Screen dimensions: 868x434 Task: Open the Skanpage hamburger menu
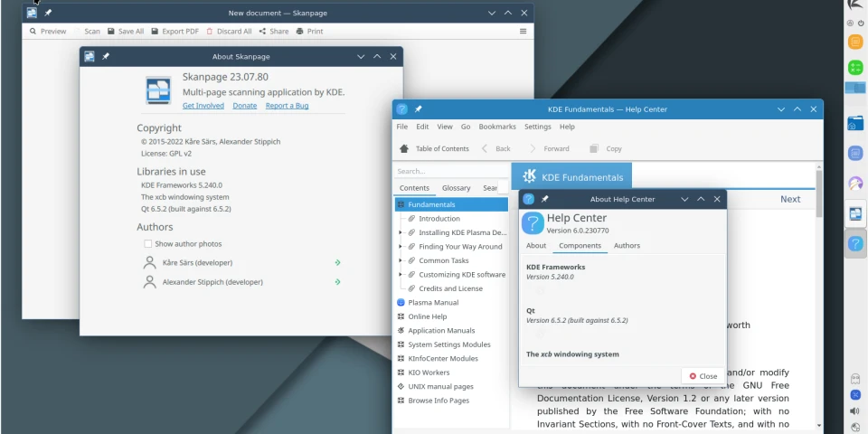tap(523, 31)
